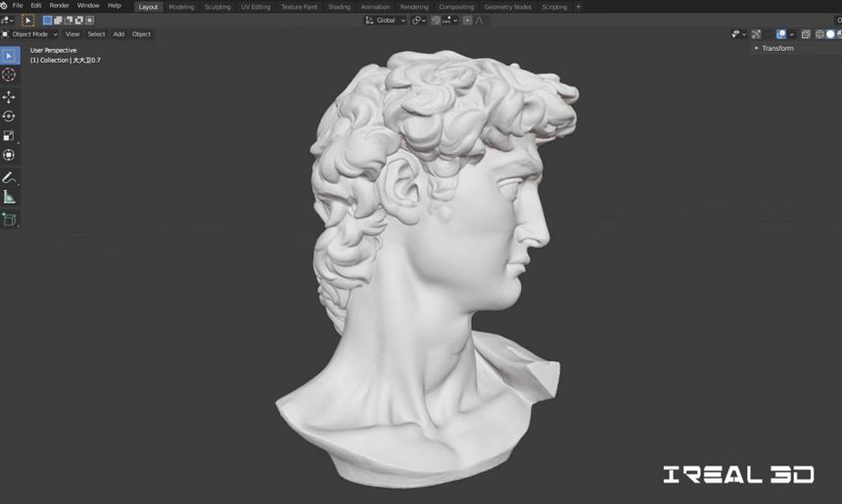
Task: Select the Add Cube tool
Action: tap(9, 219)
